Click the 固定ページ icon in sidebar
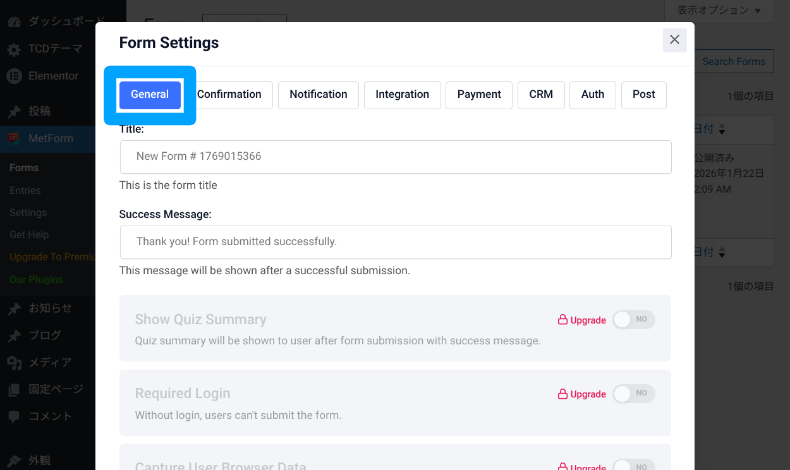The width and height of the screenshot is (790, 470). click(x=15, y=389)
